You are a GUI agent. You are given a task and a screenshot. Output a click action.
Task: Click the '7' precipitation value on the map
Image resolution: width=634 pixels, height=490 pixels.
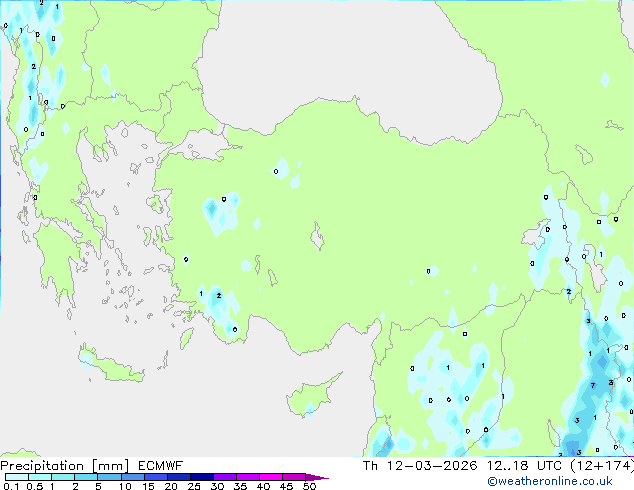point(593,385)
